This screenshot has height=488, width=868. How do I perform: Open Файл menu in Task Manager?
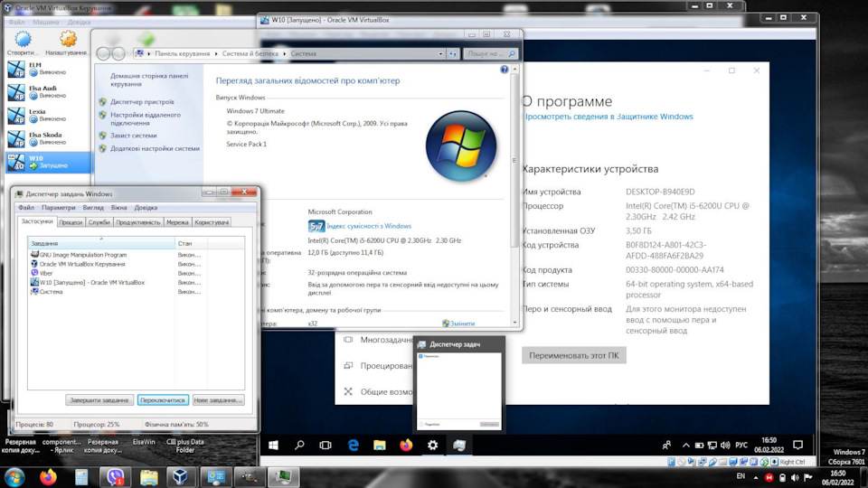click(x=26, y=208)
